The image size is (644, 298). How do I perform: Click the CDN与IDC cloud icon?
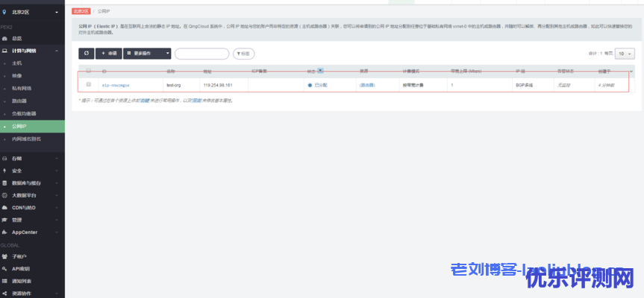tap(5, 207)
